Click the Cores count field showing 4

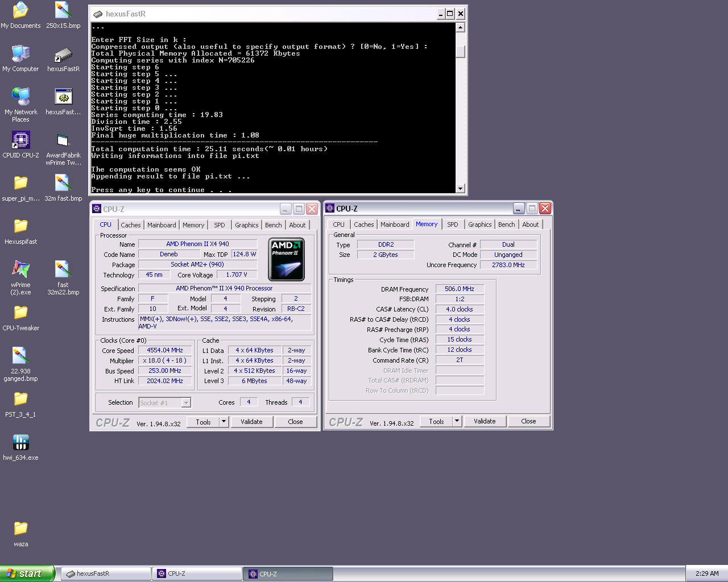point(249,402)
